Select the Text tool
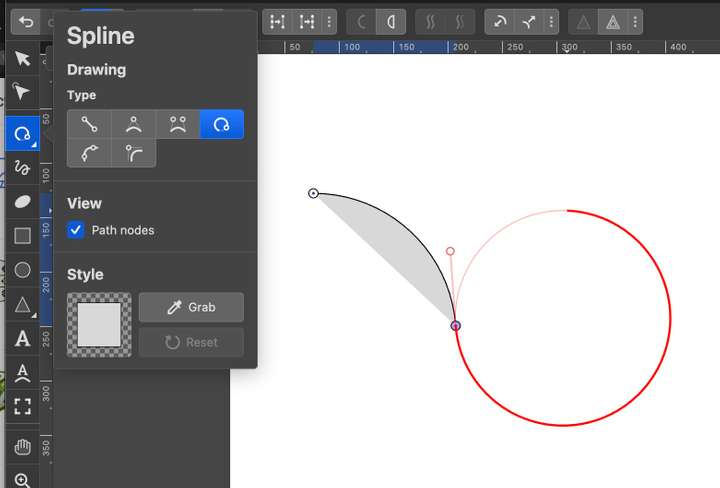The image size is (720, 488). coord(22,339)
